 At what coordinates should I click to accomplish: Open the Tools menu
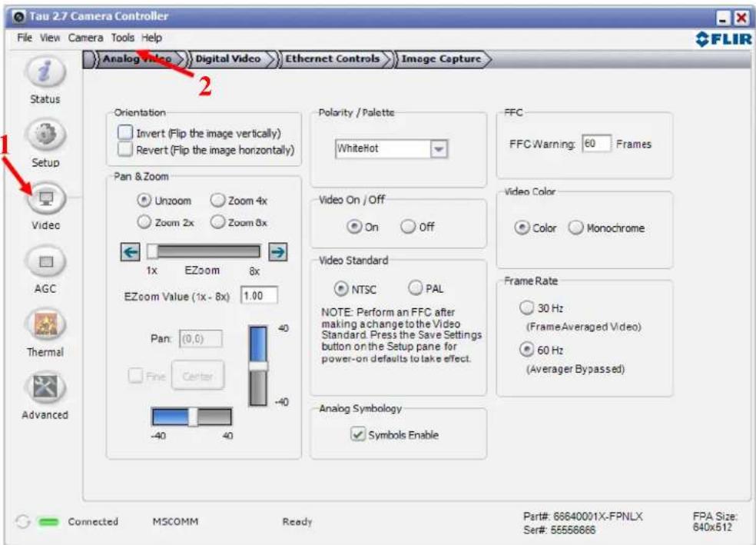tap(123, 38)
